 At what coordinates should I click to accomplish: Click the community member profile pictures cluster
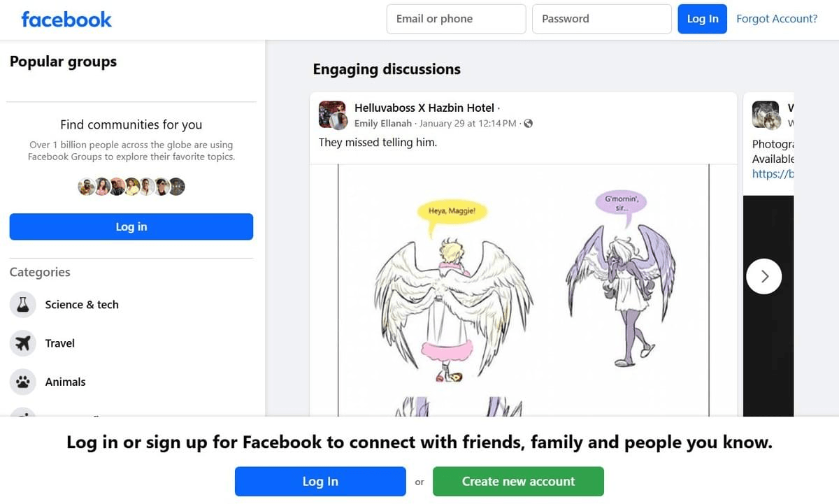[x=131, y=186]
